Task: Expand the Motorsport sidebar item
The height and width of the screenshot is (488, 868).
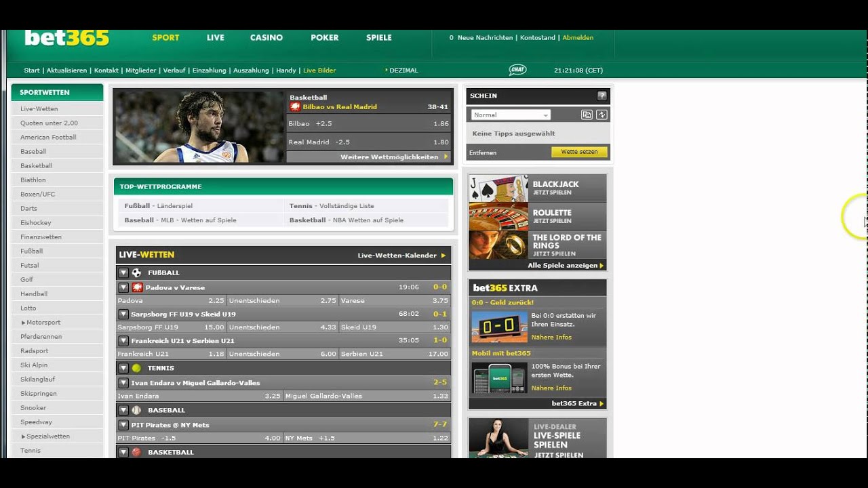Action: click(x=23, y=323)
